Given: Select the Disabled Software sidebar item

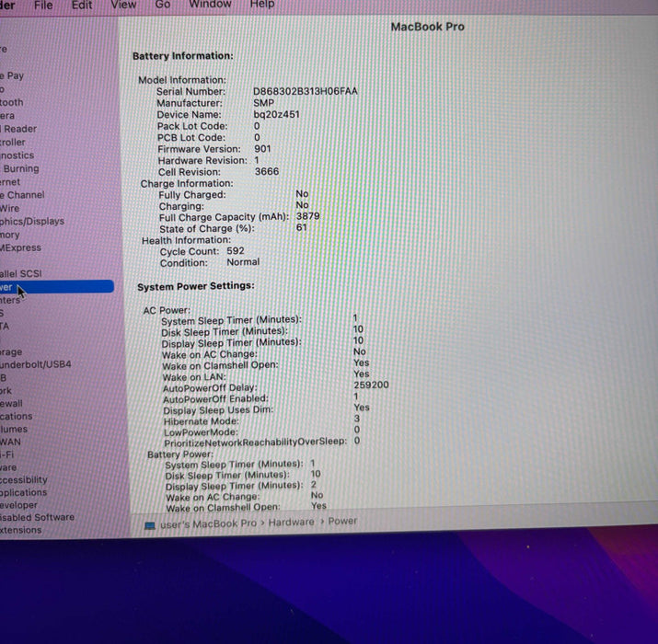Looking at the screenshot, I should pos(38,517).
